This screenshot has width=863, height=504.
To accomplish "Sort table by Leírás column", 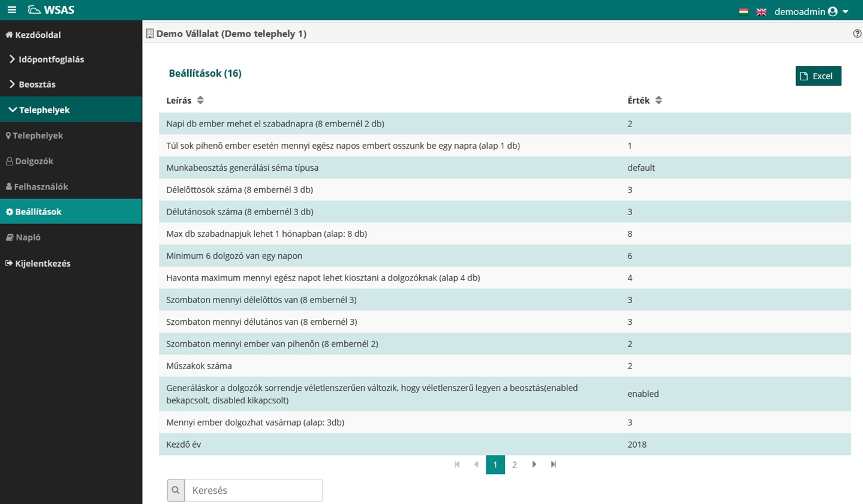I will point(200,100).
